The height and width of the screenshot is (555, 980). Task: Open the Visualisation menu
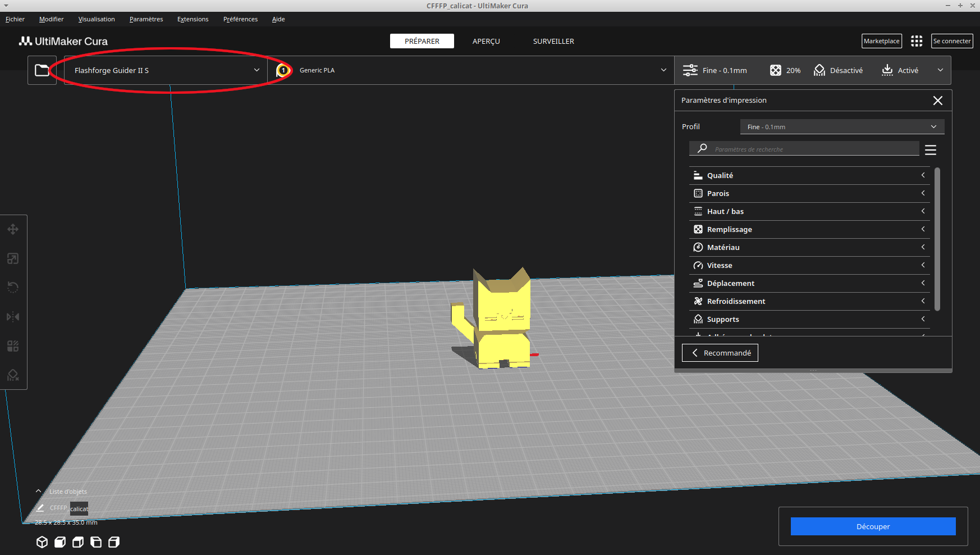point(97,19)
